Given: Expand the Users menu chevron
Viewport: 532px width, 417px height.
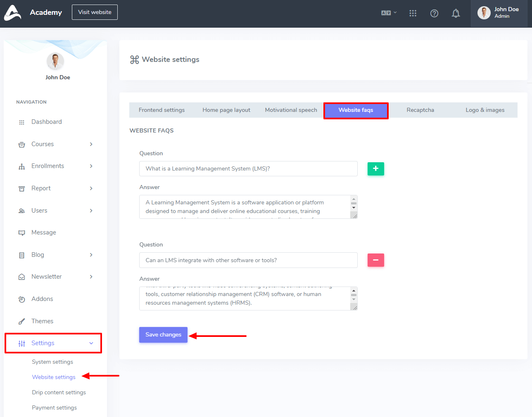Looking at the screenshot, I should pos(91,211).
